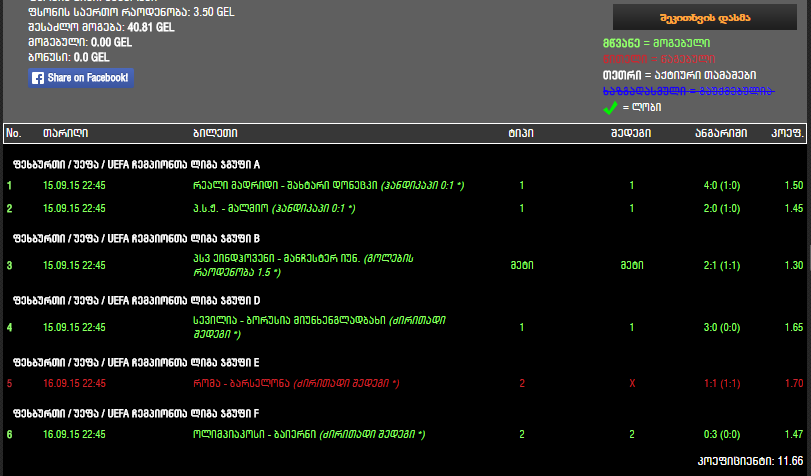Click the white თეთრი = აქტიური თამაშები legend entry
Viewport: 811px width, 476px height.
[680, 76]
